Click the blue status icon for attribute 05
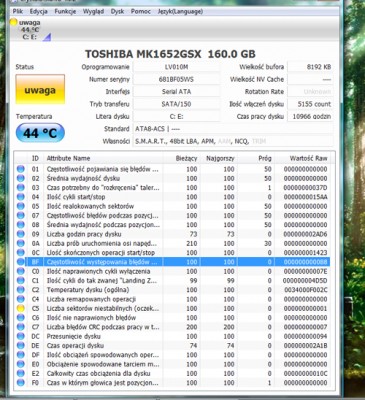365x400 pixels. coord(21,206)
